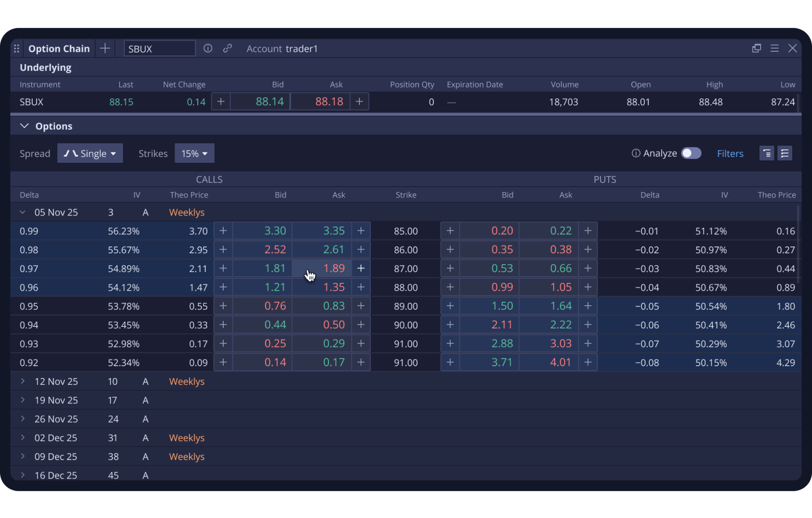This screenshot has height=518, width=812.
Task: Toggle the Analyze switch on
Action: [x=691, y=153]
